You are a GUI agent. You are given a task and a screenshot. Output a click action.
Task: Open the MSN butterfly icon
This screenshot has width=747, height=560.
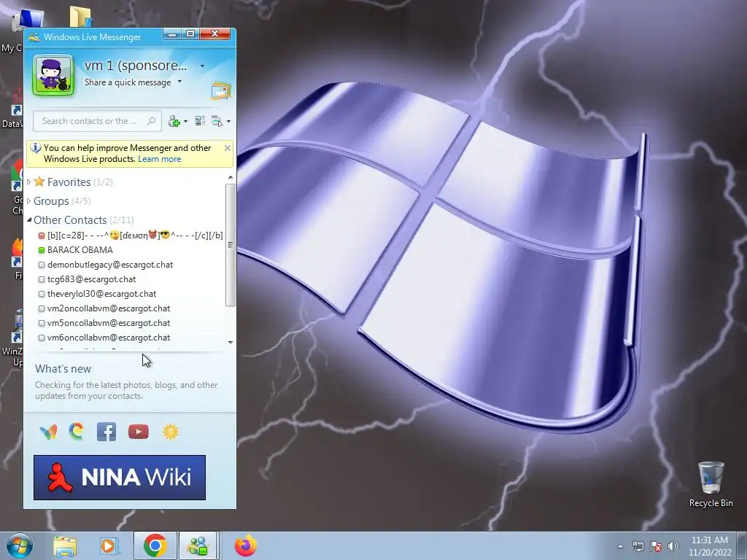pyautogui.click(x=48, y=432)
